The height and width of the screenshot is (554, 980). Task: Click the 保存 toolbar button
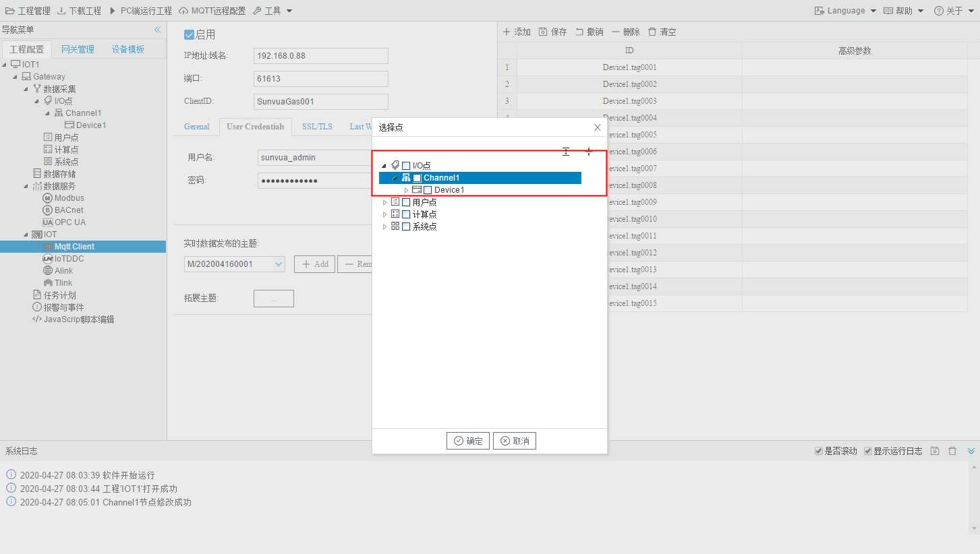[x=553, y=32]
